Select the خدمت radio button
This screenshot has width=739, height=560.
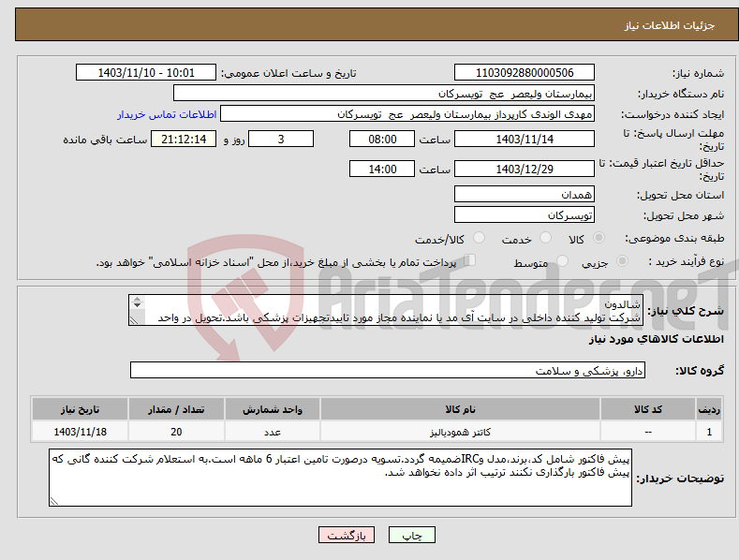pos(545,238)
